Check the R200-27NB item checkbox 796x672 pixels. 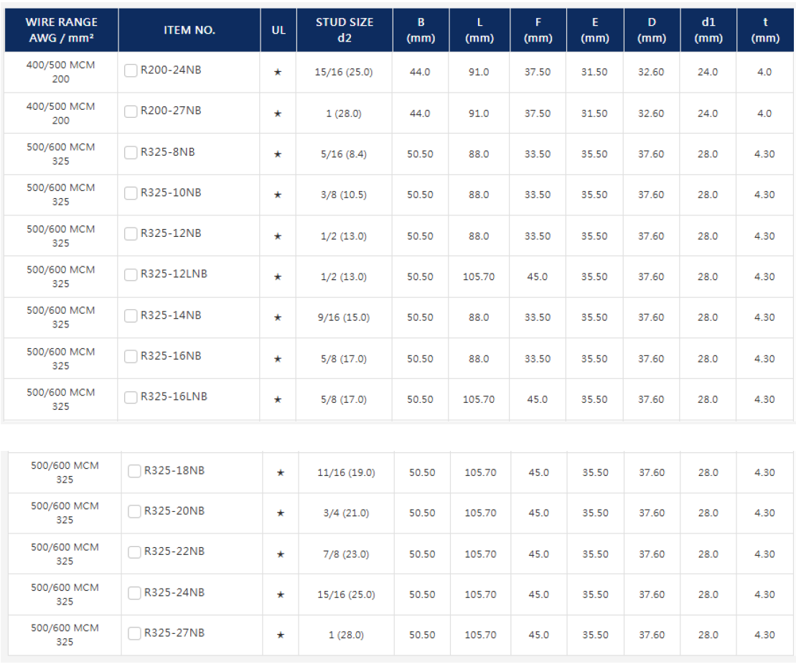tap(131, 111)
